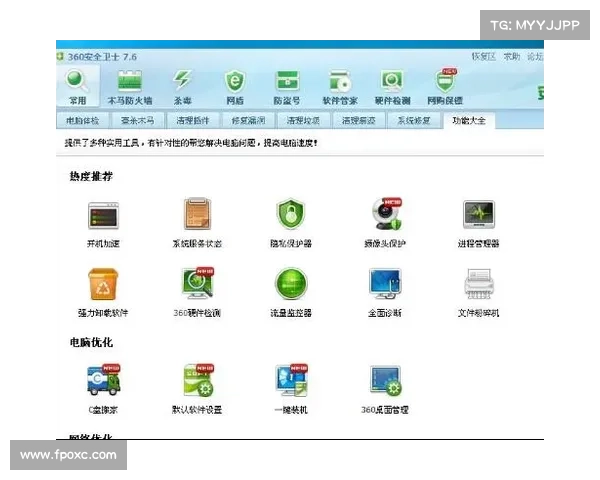Open 木马防火墙 from the toolbar

click(x=130, y=87)
